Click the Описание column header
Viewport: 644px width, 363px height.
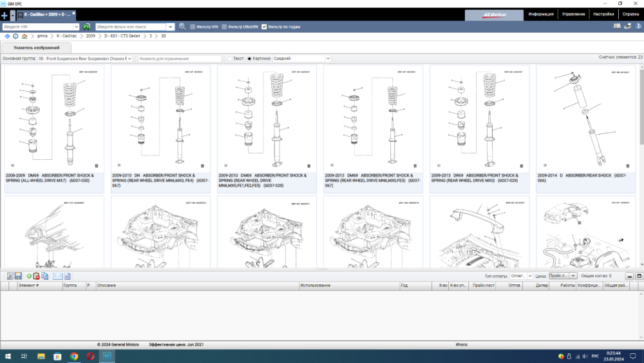point(197,285)
